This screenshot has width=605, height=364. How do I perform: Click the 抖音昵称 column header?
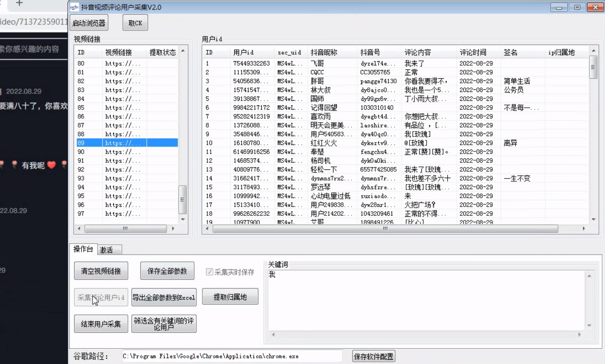[332, 52]
